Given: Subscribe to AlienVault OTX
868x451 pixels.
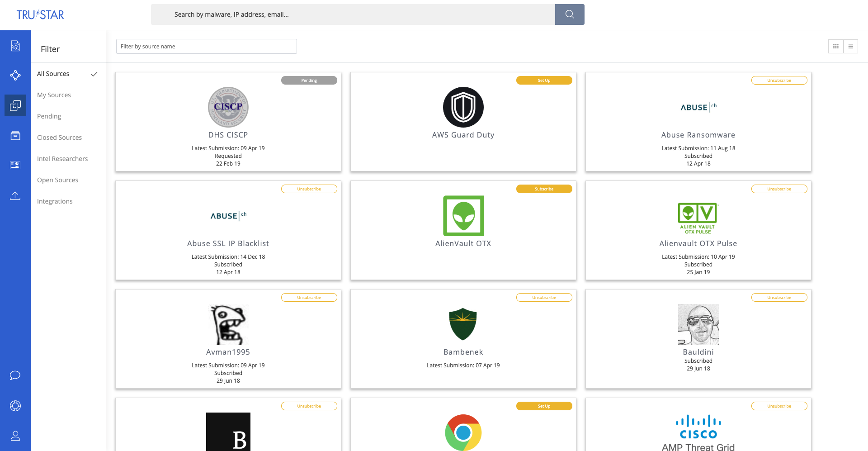Looking at the screenshot, I should [544, 189].
